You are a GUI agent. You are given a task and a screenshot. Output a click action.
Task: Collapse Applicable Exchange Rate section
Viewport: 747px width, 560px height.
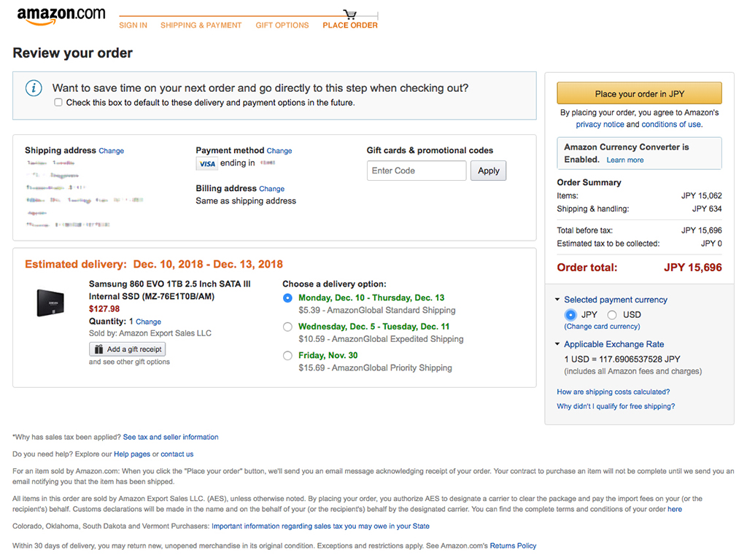pyautogui.click(x=558, y=344)
